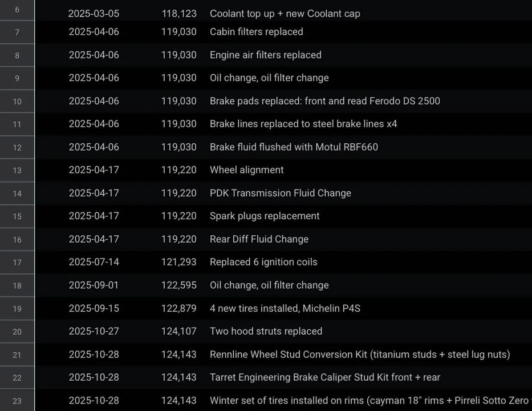Viewport: 532px width, 411px height.
Task: Click 'Rennline Wheel Stud Conversion Kit' cell
Action: (x=360, y=354)
